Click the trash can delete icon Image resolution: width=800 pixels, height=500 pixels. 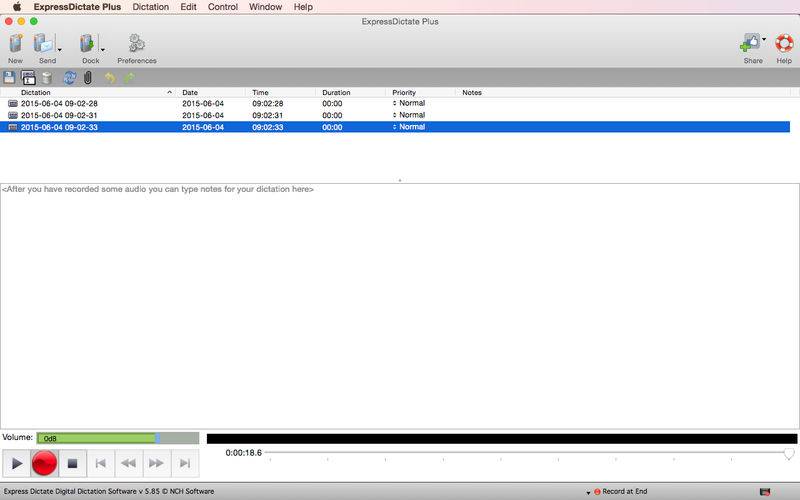[47, 78]
